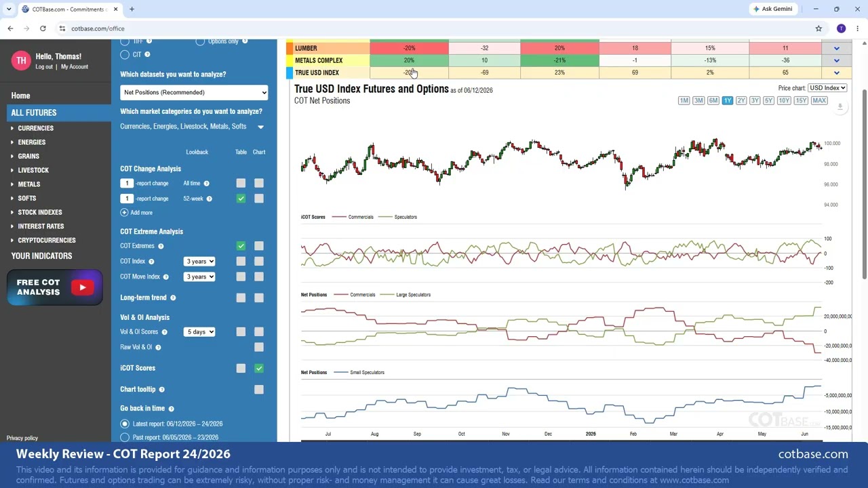Viewport: 868px width, 488px height.
Task: Click the site info icon in address bar
Action: click(62, 28)
